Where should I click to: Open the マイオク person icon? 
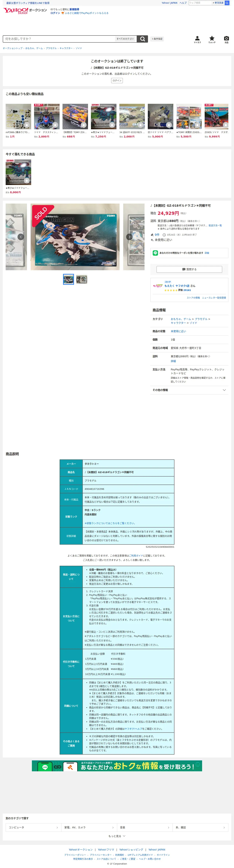(197, 40)
